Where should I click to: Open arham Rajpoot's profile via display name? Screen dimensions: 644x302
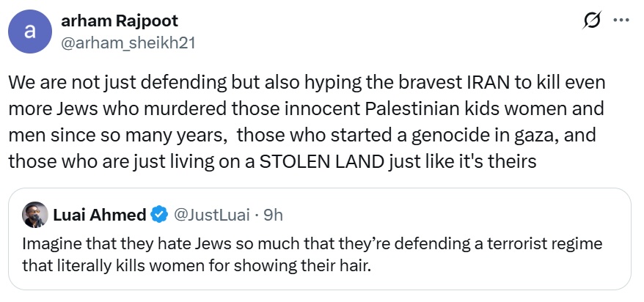click(119, 21)
